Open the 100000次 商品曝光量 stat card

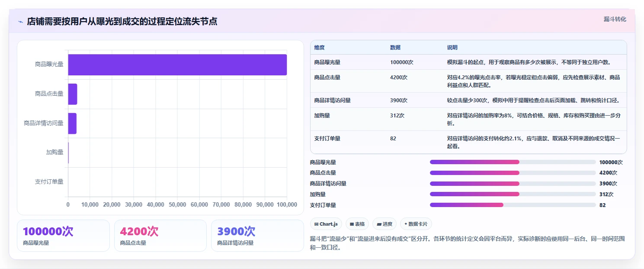(64, 236)
